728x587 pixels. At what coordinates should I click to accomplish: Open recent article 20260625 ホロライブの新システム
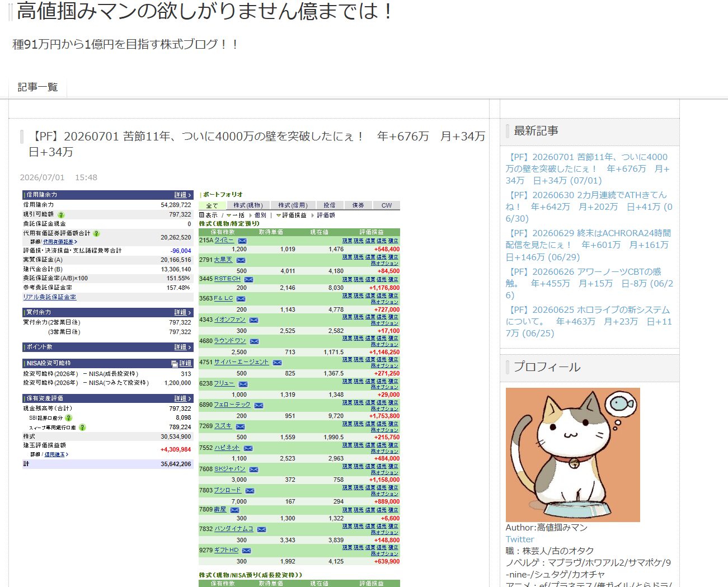(589, 321)
